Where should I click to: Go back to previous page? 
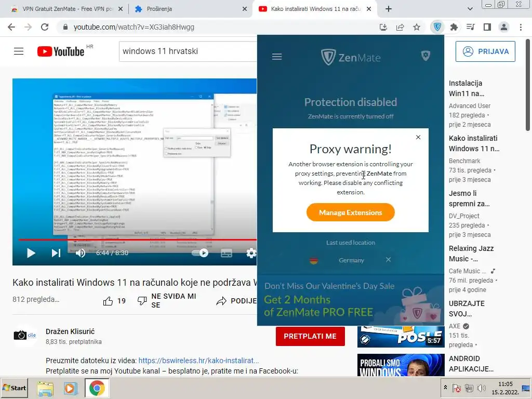click(11, 27)
